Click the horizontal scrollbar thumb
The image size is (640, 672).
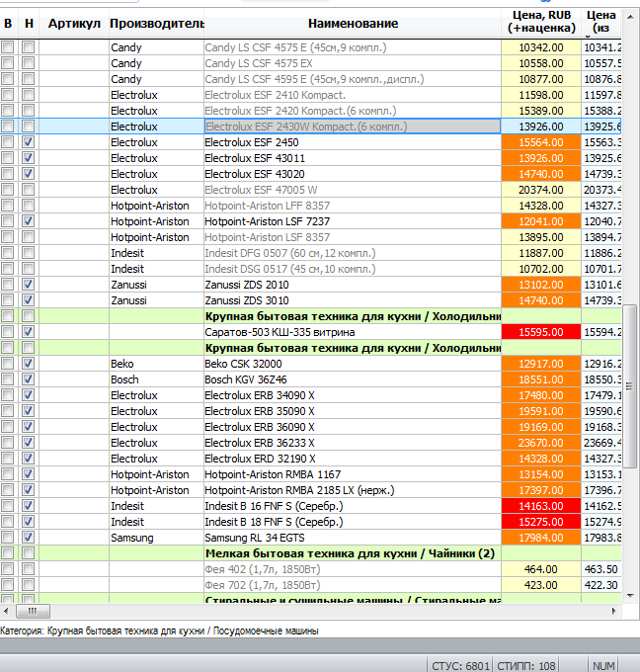coord(33,611)
